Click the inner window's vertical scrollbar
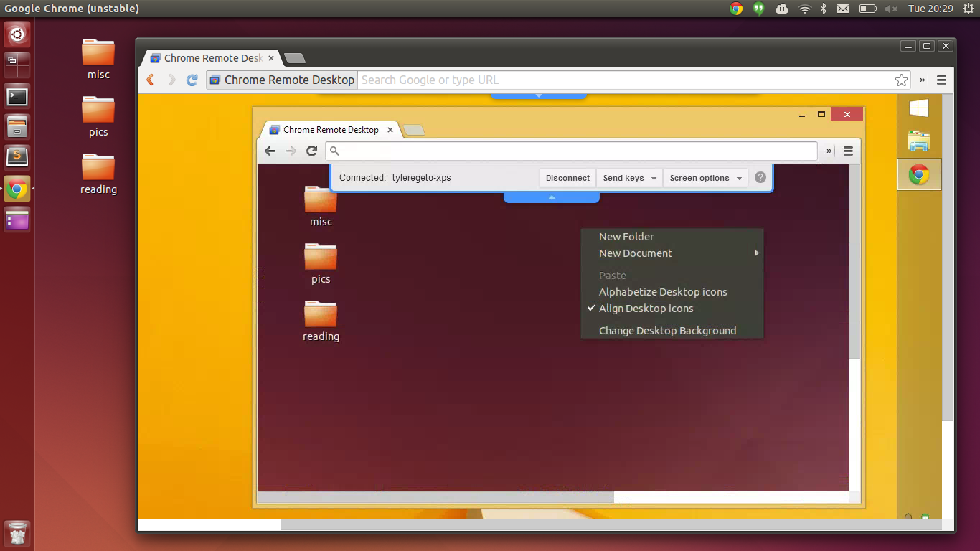The height and width of the screenshot is (551, 980). pos(854,262)
